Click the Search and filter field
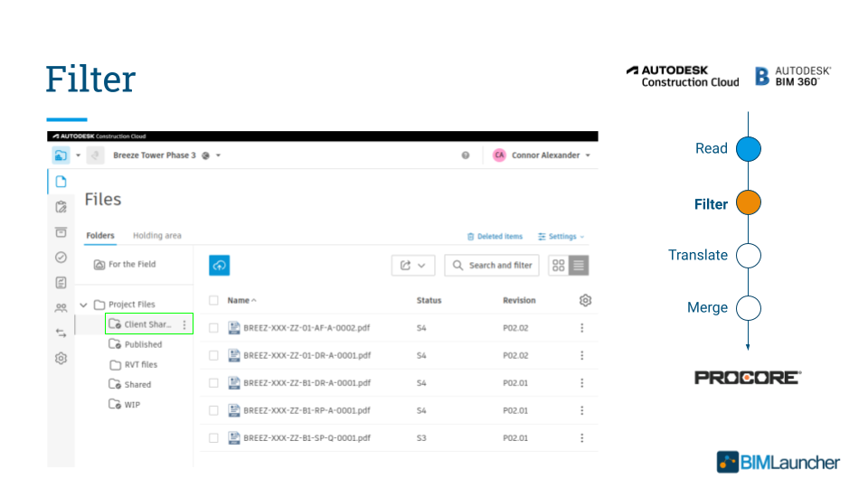 tap(492, 265)
